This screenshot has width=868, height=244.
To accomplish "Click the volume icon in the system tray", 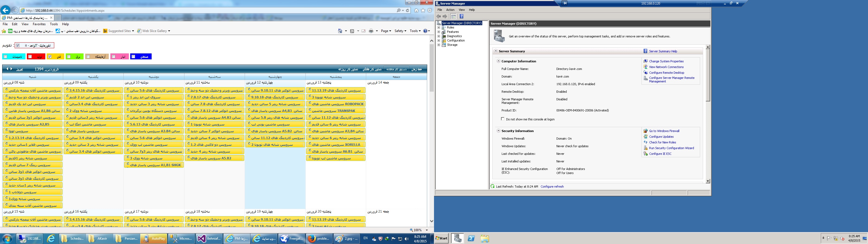I will 406,239.
